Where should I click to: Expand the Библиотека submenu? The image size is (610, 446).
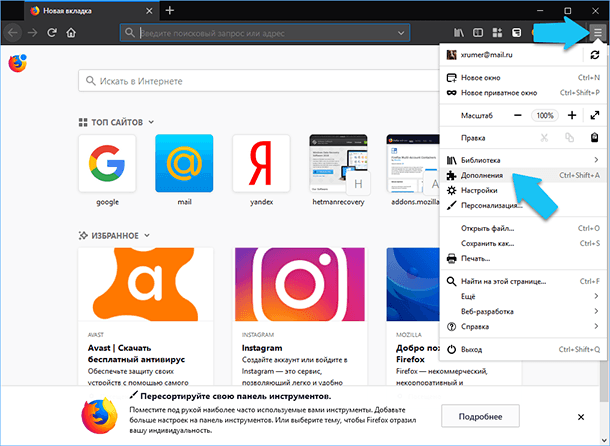coord(523,160)
